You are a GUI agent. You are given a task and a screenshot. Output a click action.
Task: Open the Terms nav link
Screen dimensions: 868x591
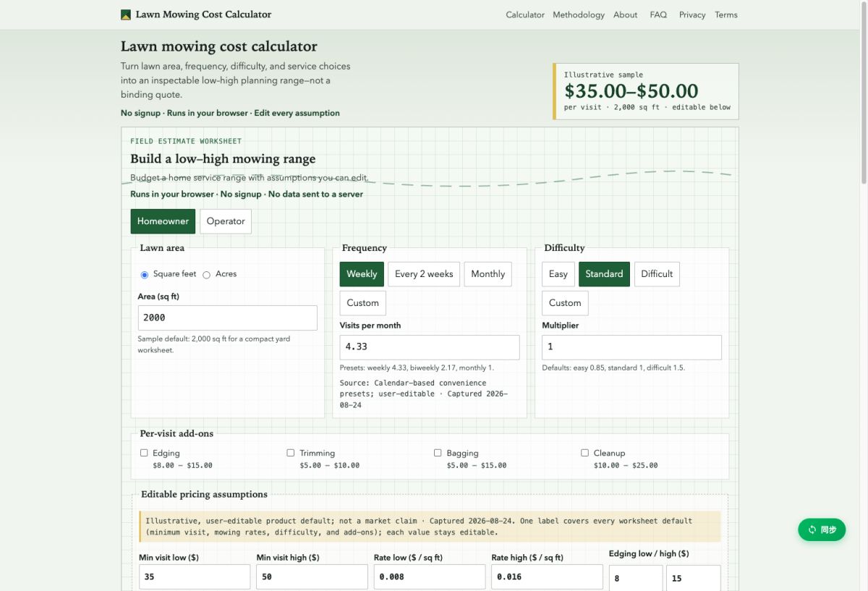coord(726,14)
